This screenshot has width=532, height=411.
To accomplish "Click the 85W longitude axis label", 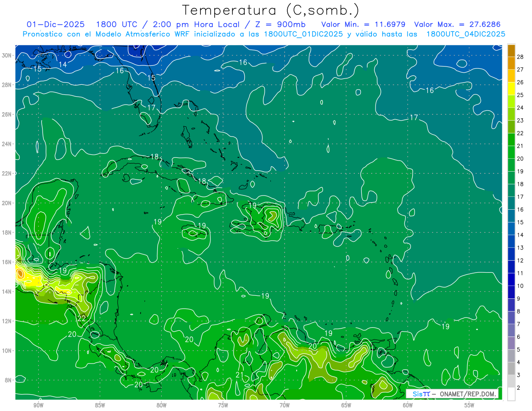I will point(100,405).
